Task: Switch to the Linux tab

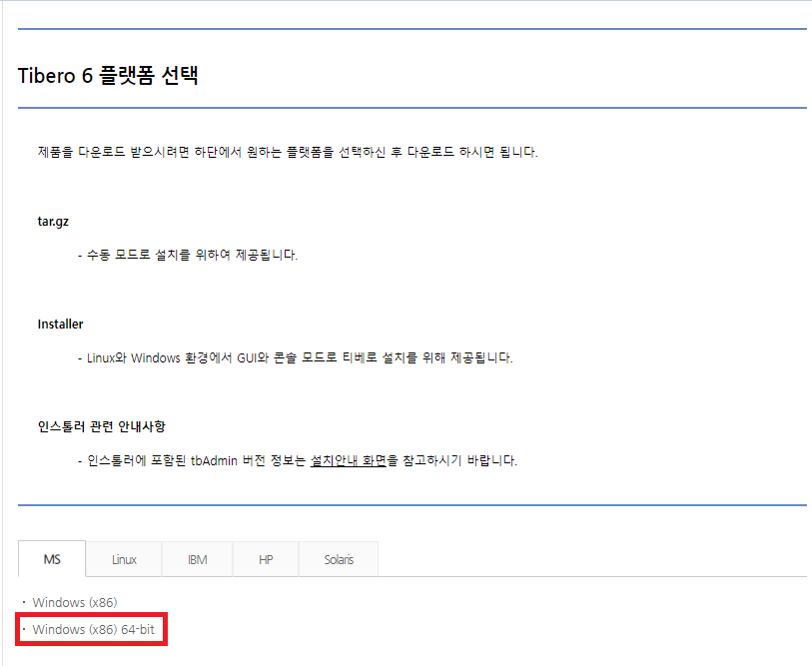Action: click(124, 559)
